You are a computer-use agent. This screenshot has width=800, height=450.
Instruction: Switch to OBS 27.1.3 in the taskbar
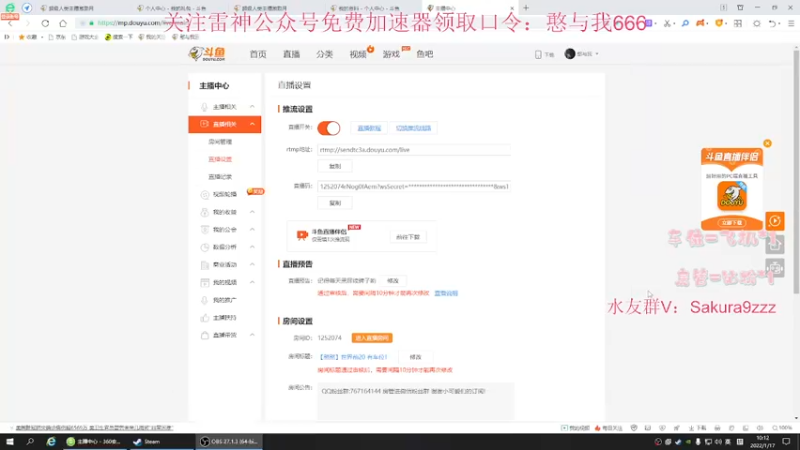pyautogui.click(x=229, y=441)
